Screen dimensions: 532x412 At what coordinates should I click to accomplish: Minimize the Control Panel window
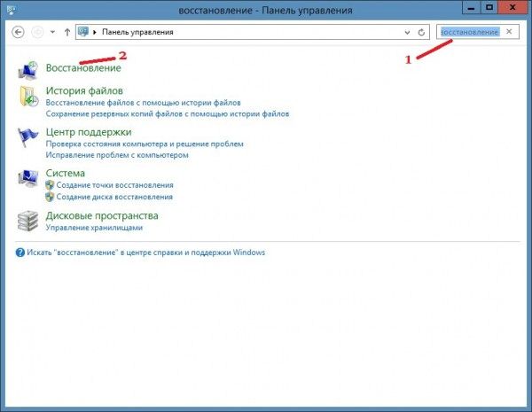[x=471, y=7]
